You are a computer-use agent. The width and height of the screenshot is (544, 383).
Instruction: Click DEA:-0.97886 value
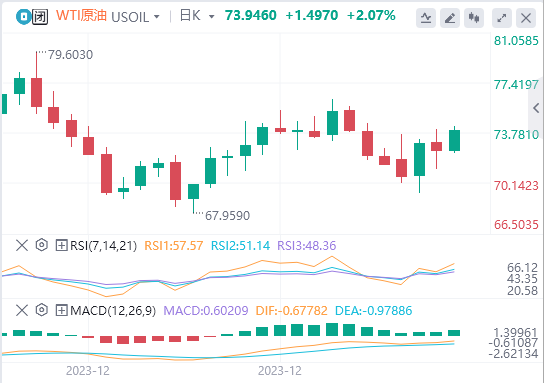[x=374, y=310]
